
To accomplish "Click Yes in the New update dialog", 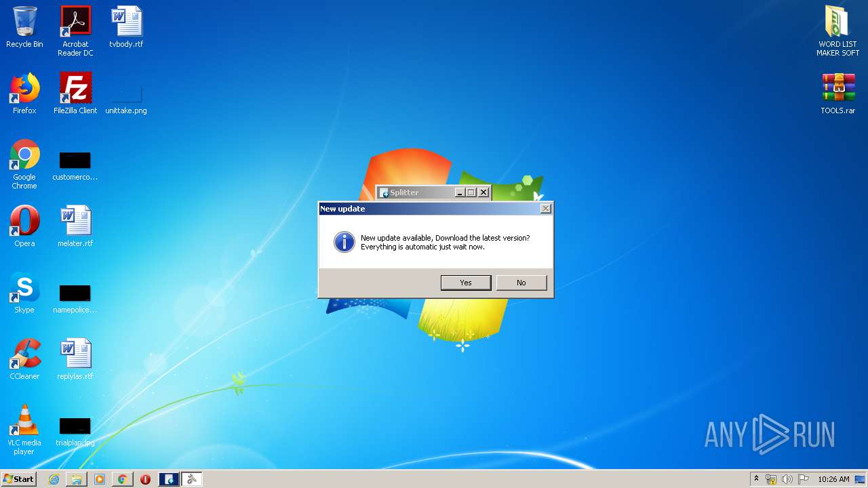I will pos(466,283).
